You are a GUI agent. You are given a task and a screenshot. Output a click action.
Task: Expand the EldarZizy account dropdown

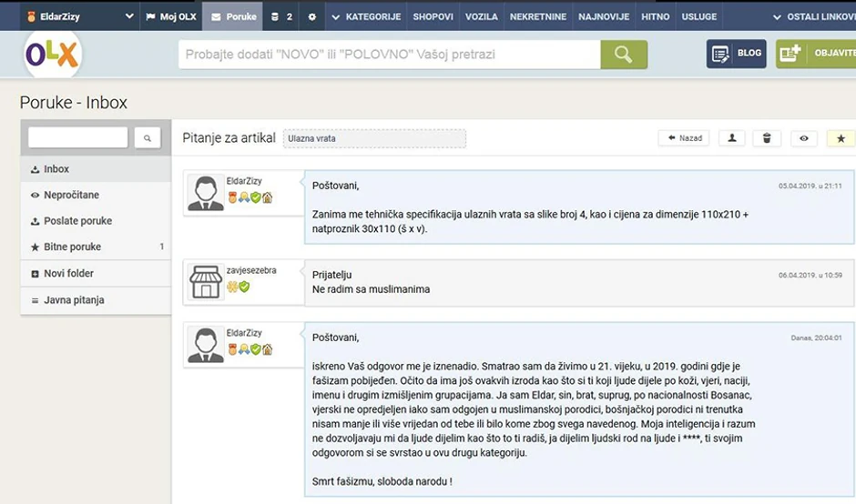point(128,16)
